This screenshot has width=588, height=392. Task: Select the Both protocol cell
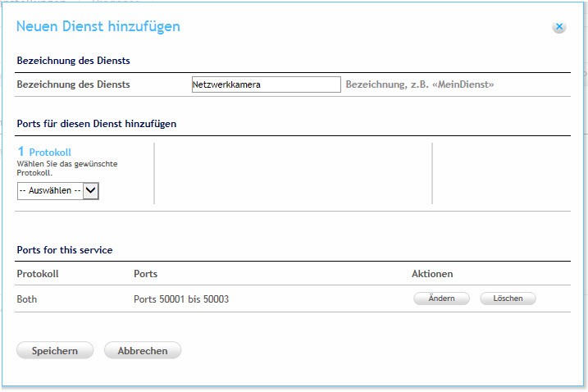point(27,299)
